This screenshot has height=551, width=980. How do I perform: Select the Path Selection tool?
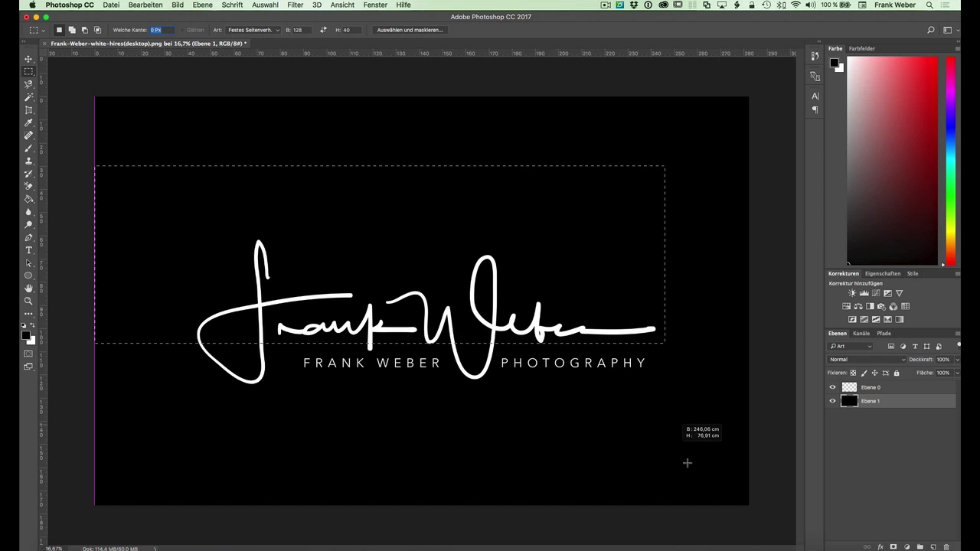[28, 262]
